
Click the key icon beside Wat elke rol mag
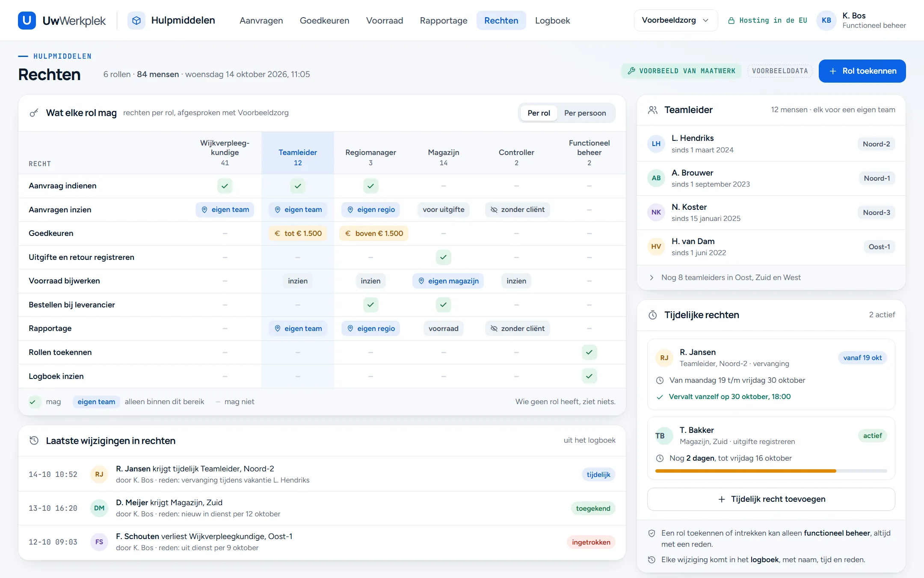pos(34,113)
